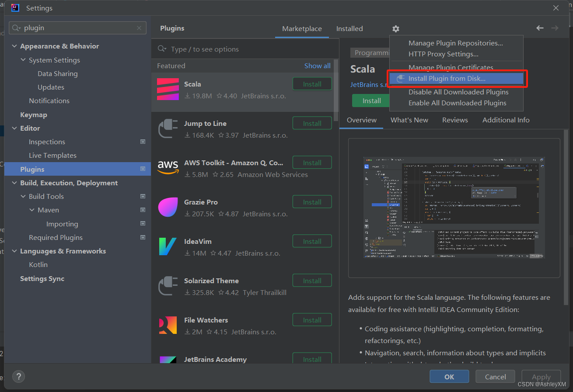Click the settings search input field

pyautogui.click(x=78, y=28)
